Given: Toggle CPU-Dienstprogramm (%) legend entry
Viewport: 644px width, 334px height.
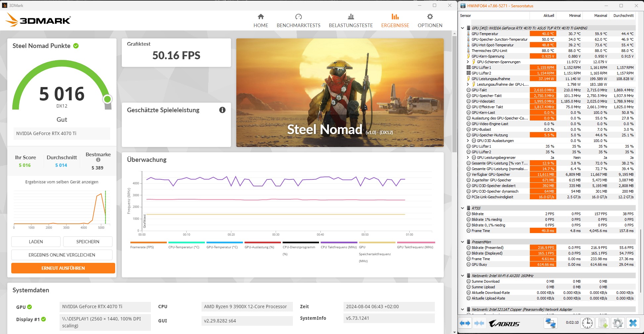Looking at the screenshot, I should click(300, 248).
